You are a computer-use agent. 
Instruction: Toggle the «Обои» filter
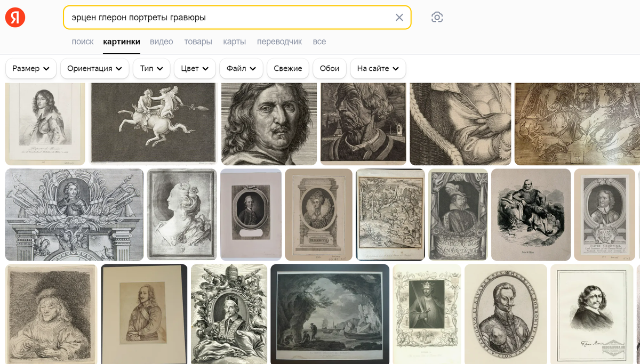[x=330, y=68]
